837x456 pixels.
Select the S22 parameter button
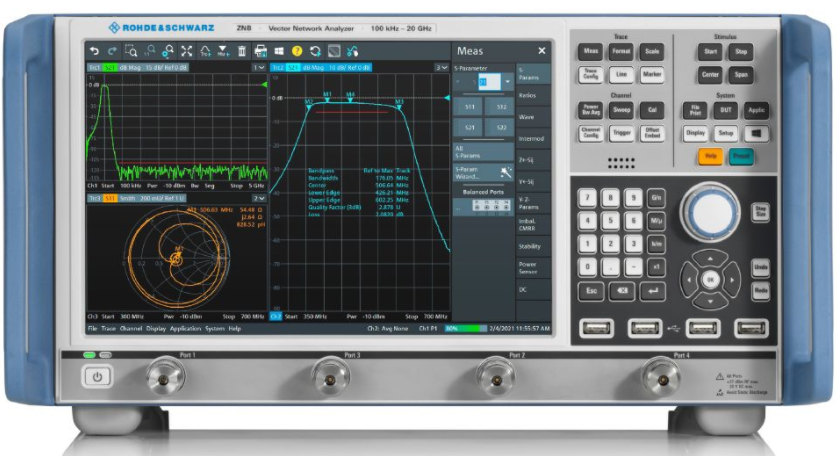coord(500,128)
